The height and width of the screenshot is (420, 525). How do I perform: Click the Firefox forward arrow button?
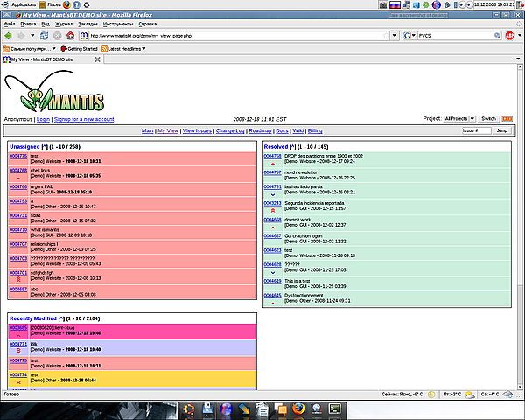click(x=21, y=36)
